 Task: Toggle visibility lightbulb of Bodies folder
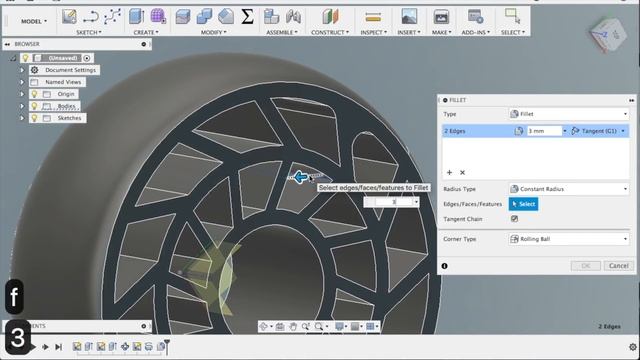click(35, 106)
